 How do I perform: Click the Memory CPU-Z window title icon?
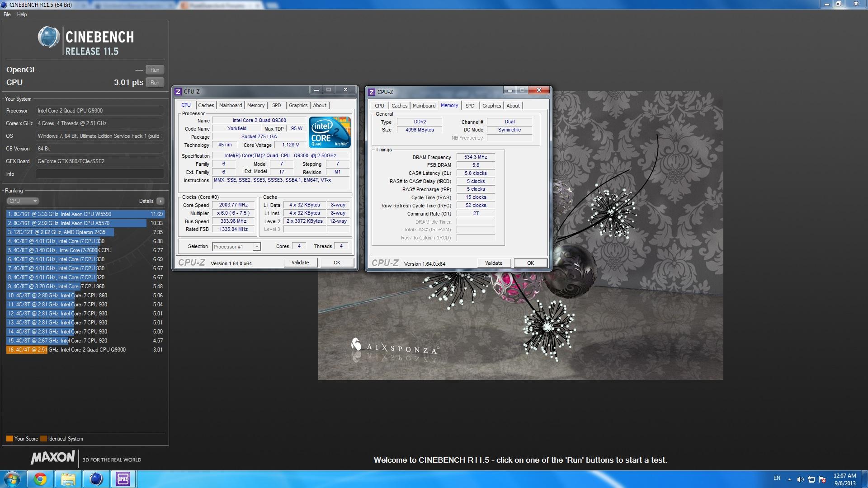pyautogui.click(x=372, y=92)
